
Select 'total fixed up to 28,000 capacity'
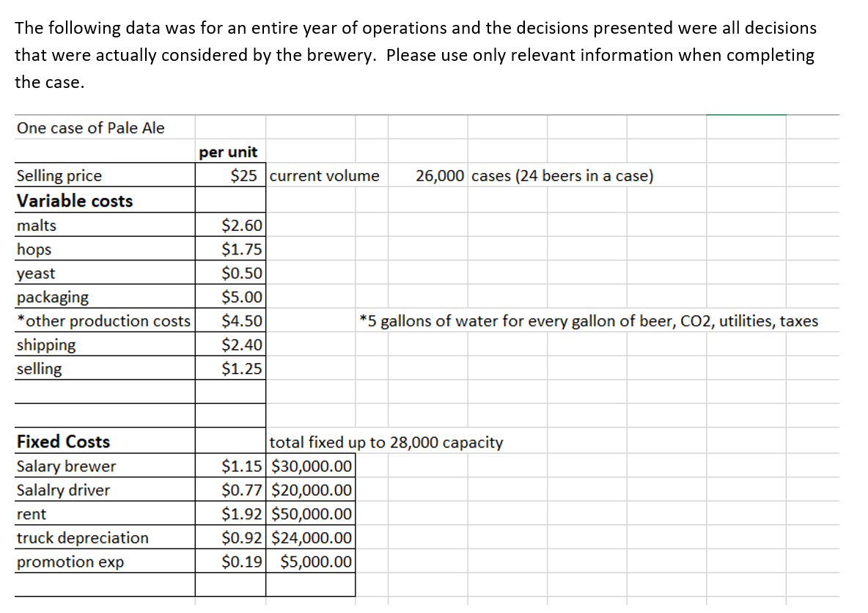click(x=386, y=442)
